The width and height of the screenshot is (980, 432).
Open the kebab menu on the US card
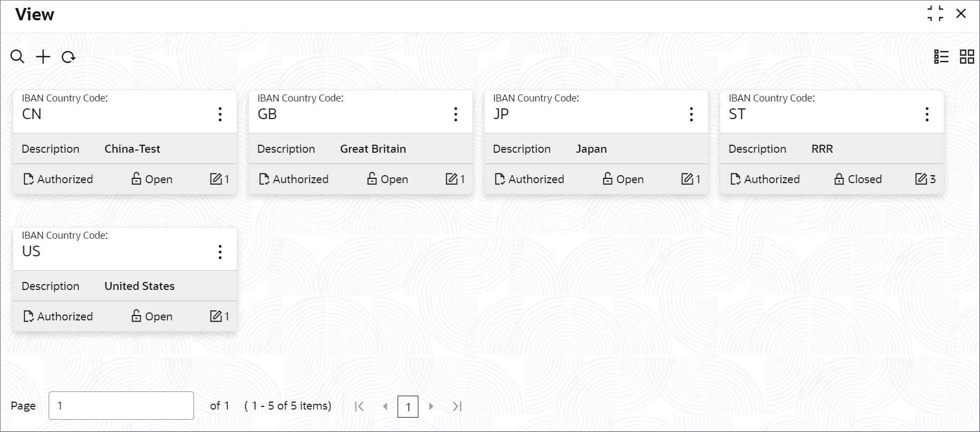point(220,252)
